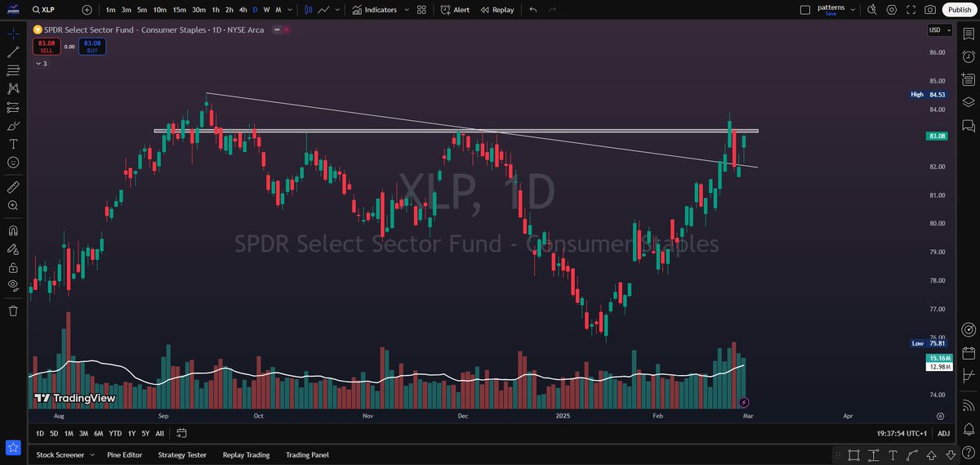
Task: Toggle stay in drawing mode
Action: pyautogui.click(x=12, y=249)
